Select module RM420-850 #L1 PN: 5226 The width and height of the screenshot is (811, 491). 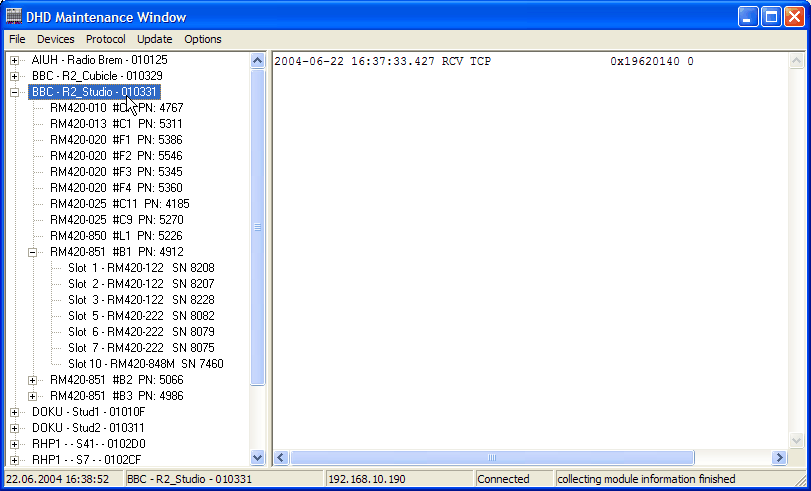point(116,236)
